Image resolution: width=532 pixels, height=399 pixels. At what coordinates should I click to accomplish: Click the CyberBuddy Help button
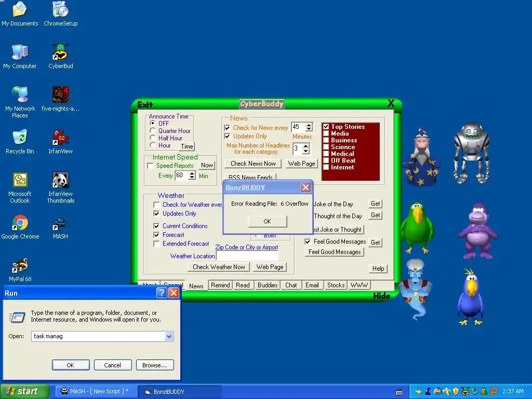coord(378,269)
